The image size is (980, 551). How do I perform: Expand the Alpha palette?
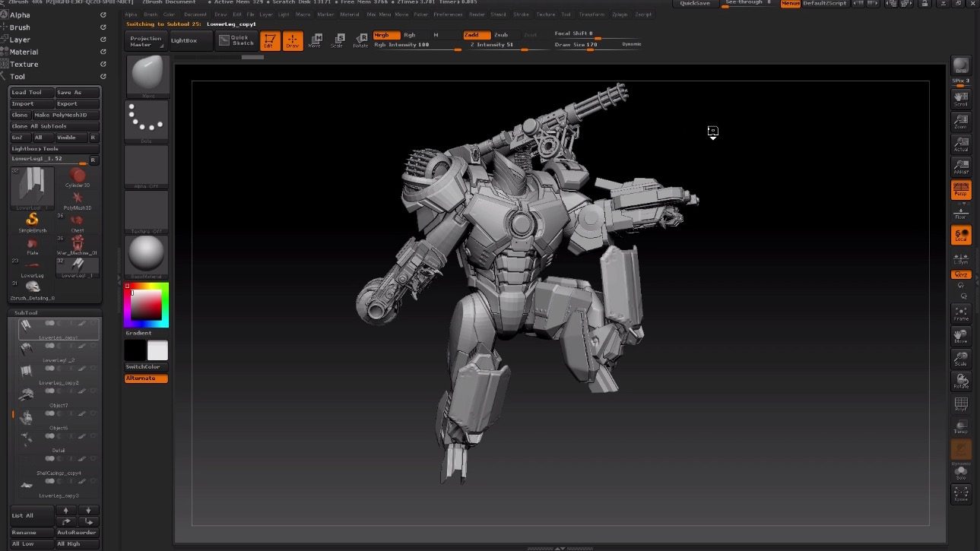(x=21, y=15)
